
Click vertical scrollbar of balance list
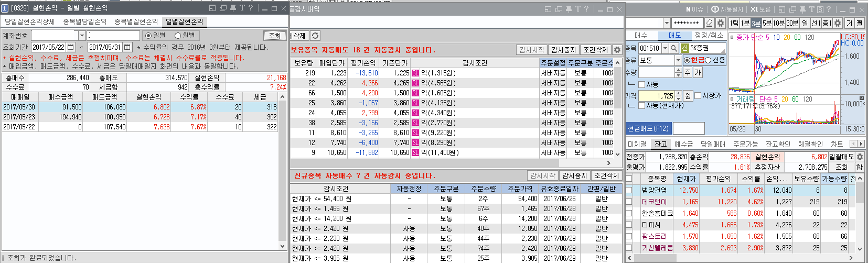point(860,213)
